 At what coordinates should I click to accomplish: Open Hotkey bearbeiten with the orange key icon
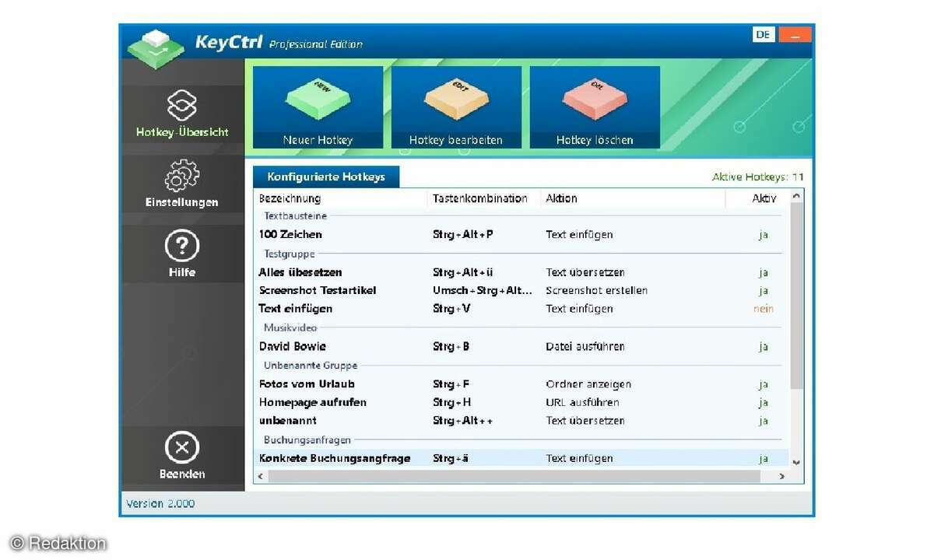tap(456, 101)
